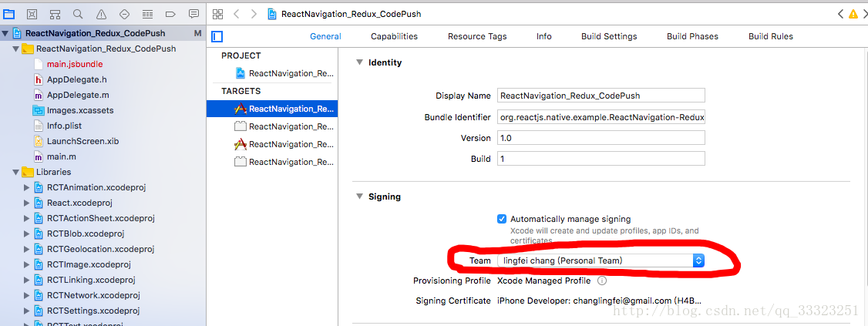Expand RCTGeolocation.xcodeproj
Image resolution: width=868 pixels, height=326 pixels.
tap(26, 249)
